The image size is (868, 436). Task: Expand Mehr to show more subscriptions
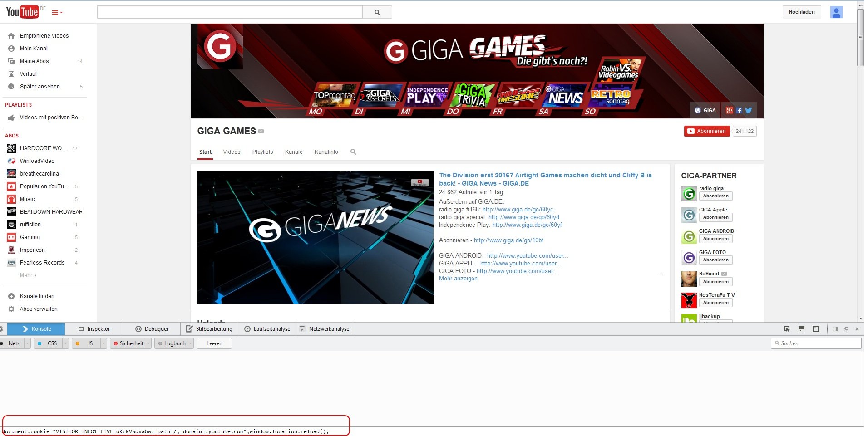pos(28,275)
